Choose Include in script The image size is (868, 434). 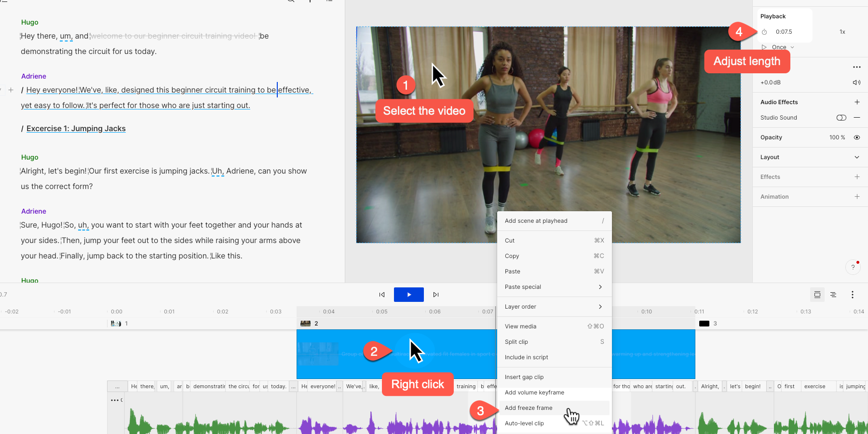pyautogui.click(x=555, y=357)
